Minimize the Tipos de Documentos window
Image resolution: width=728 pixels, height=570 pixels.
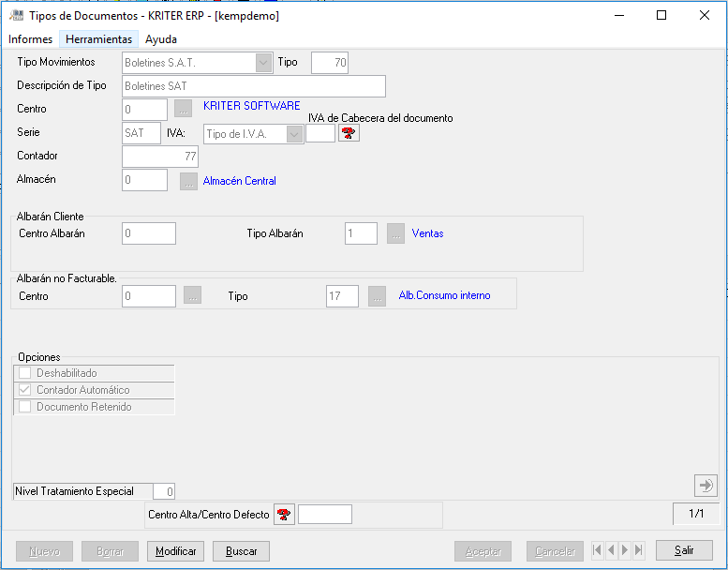tap(619, 15)
